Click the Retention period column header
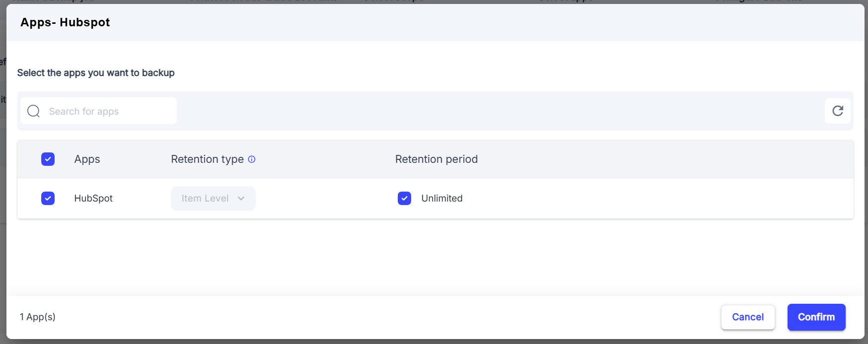 [436, 159]
